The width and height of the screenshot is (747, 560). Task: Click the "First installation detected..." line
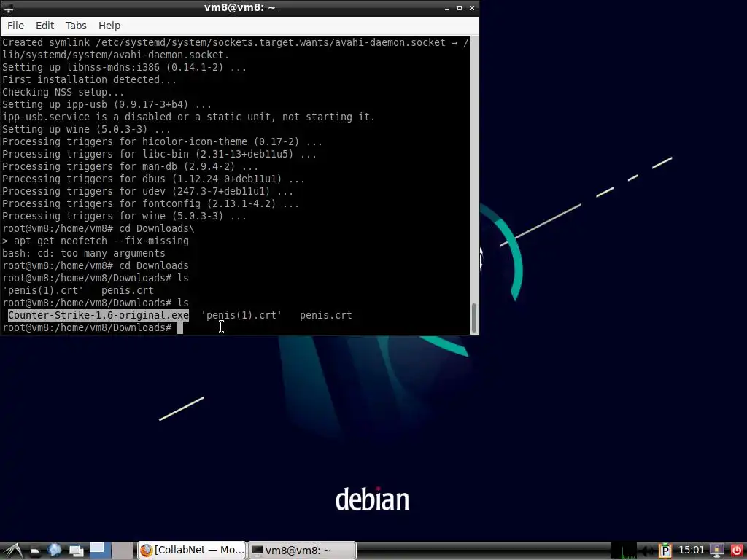click(x=90, y=80)
